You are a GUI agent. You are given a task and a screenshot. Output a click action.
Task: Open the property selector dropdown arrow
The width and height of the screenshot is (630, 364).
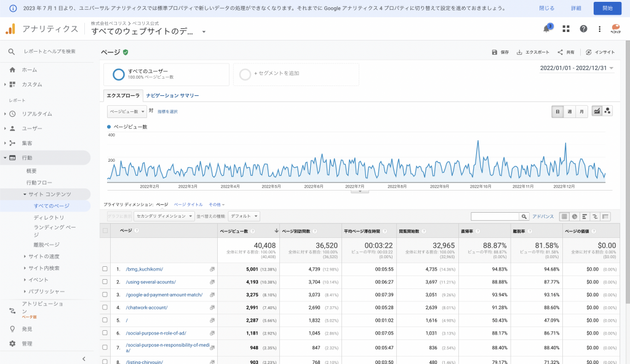tap(204, 32)
